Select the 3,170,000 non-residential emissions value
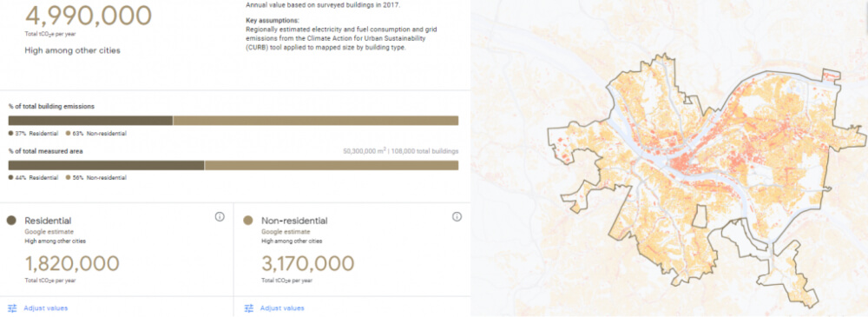868x317 pixels. tap(308, 264)
